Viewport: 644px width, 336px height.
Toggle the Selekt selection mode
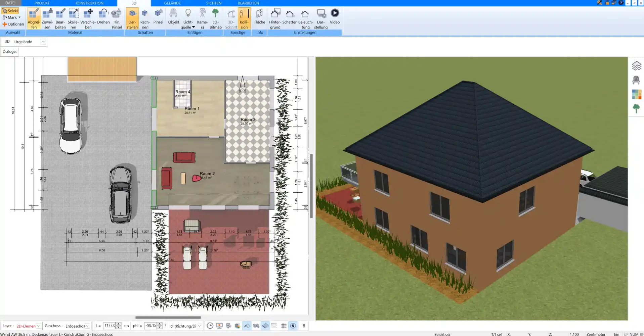pos(10,11)
